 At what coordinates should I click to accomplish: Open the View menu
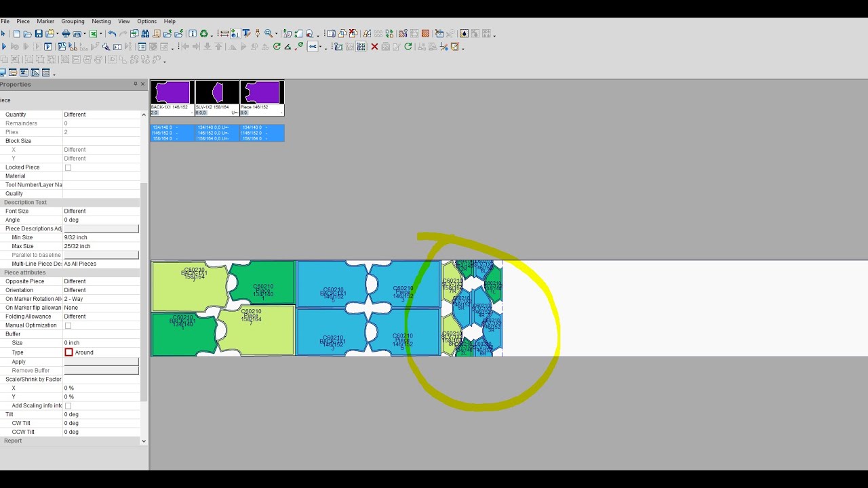(124, 21)
